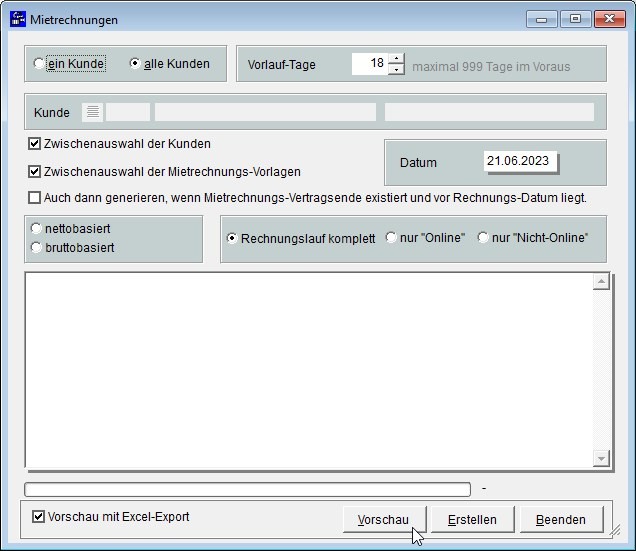
Task: Click the scroll-up arrow of the list box
Action: pyautogui.click(x=601, y=282)
